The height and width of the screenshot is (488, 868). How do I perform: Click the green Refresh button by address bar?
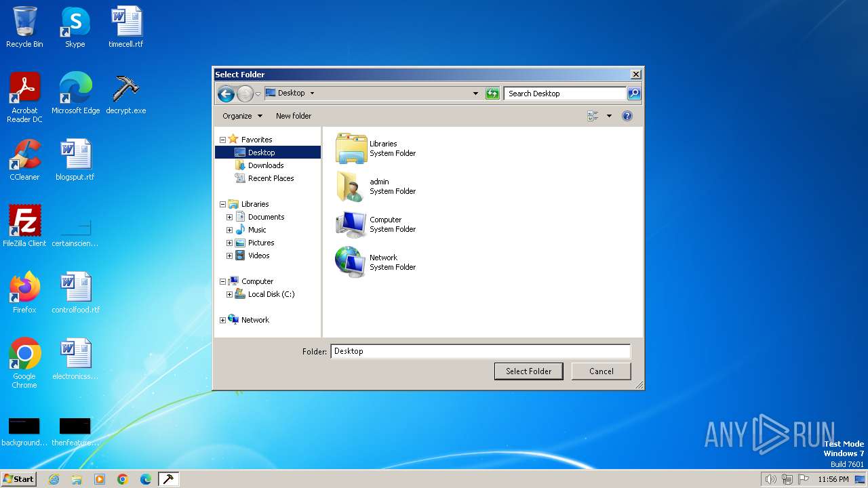tap(493, 94)
